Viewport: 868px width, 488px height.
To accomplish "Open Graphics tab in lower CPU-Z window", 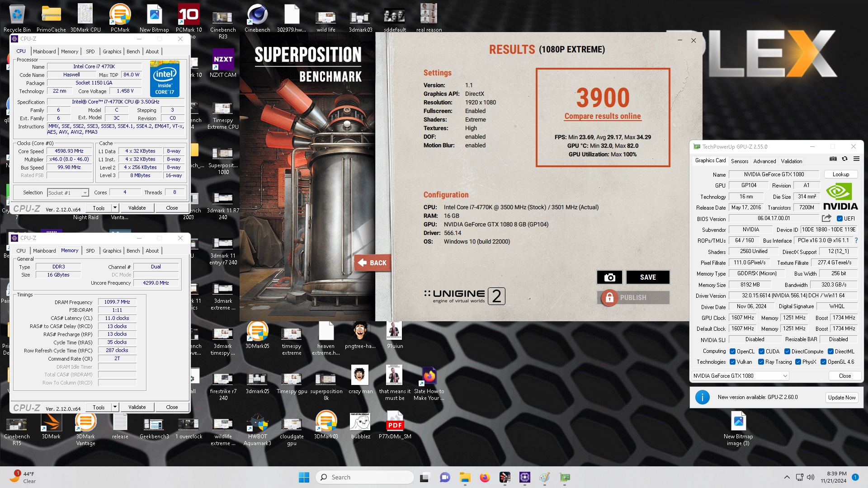I will click(112, 251).
